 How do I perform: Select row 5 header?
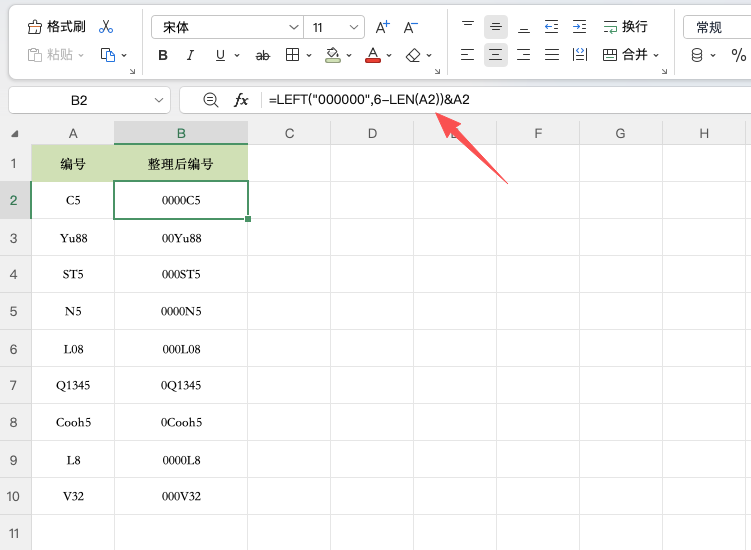tap(14, 311)
